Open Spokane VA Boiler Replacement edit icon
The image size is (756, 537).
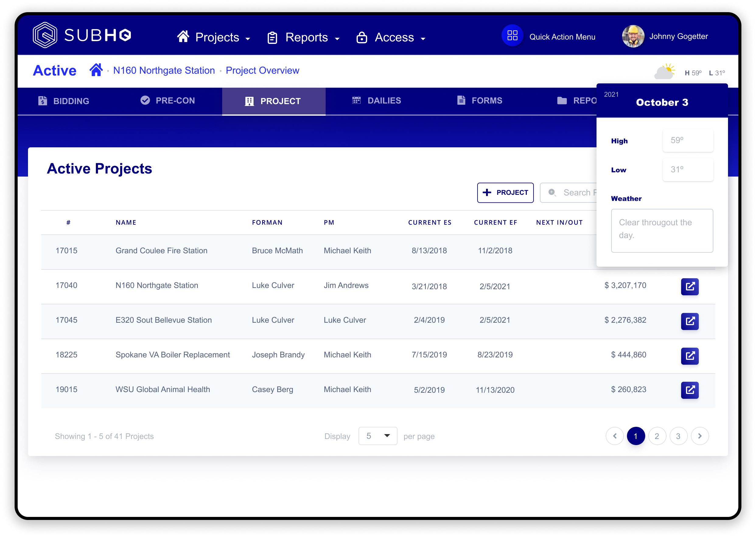(x=690, y=356)
